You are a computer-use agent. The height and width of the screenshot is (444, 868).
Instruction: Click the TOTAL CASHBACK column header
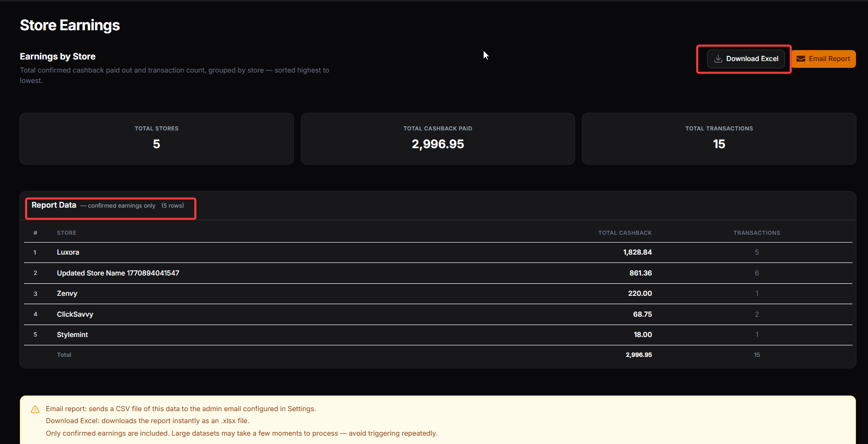coord(625,233)
